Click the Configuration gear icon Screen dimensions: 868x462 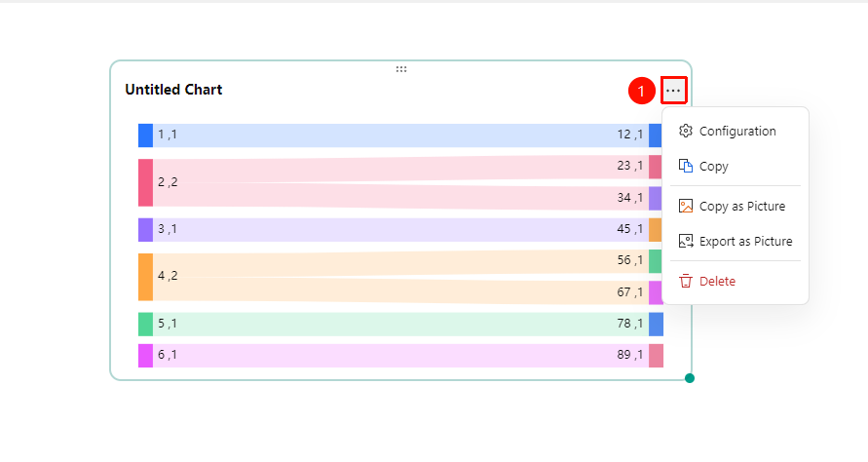pos(685,131)
